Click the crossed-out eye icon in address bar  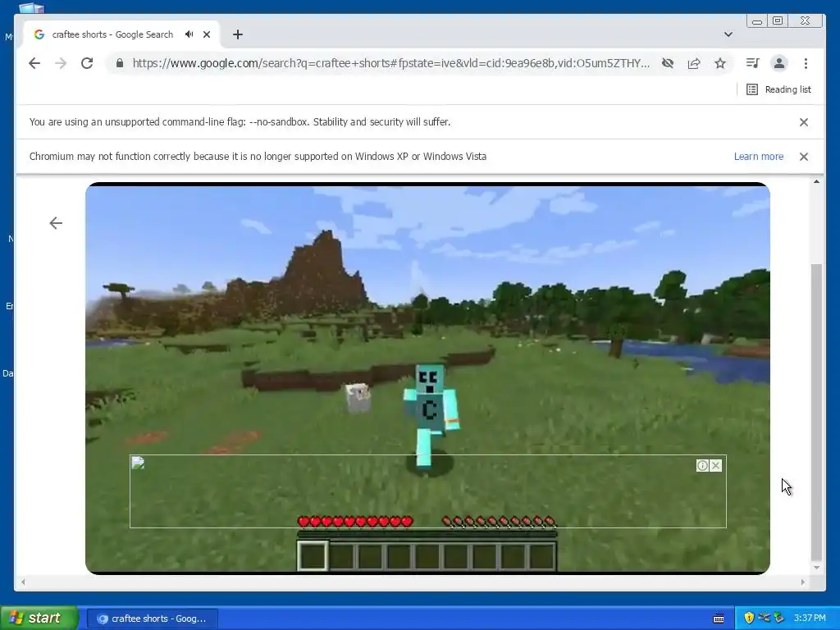[668, 63]
